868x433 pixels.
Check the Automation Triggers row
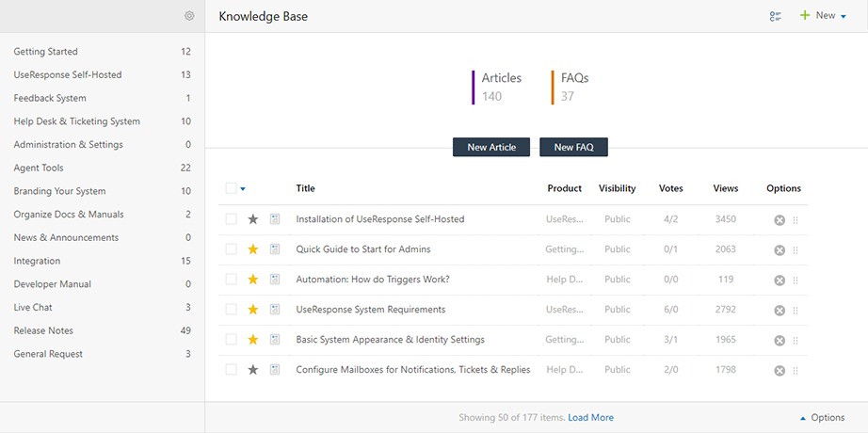tap(231, 279)
